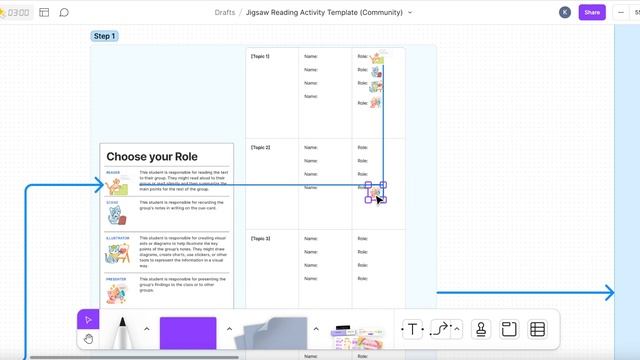Image resolution: width=640 pixels, height=360 pixels.
Task: Expand connector tool options chevron
Action: tap(457, 329)
